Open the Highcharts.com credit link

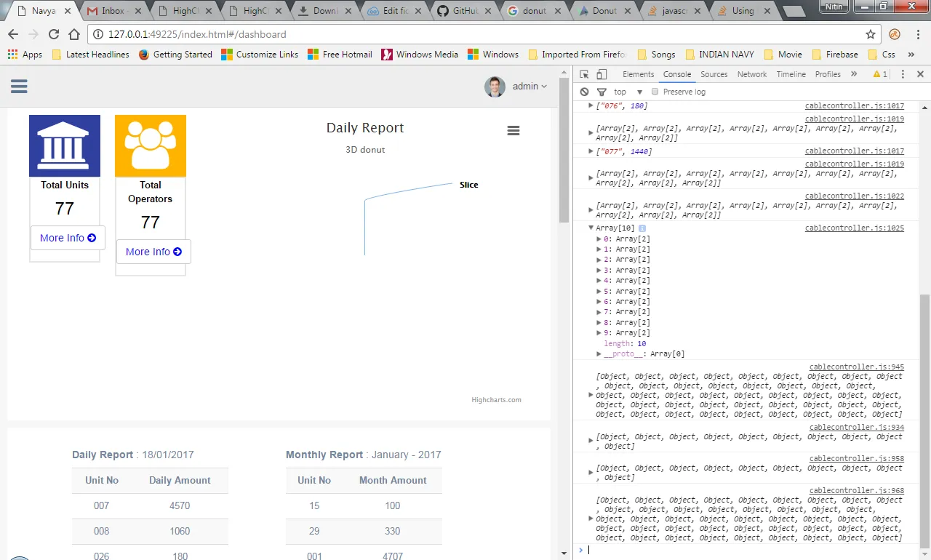(x=496, y=400)
